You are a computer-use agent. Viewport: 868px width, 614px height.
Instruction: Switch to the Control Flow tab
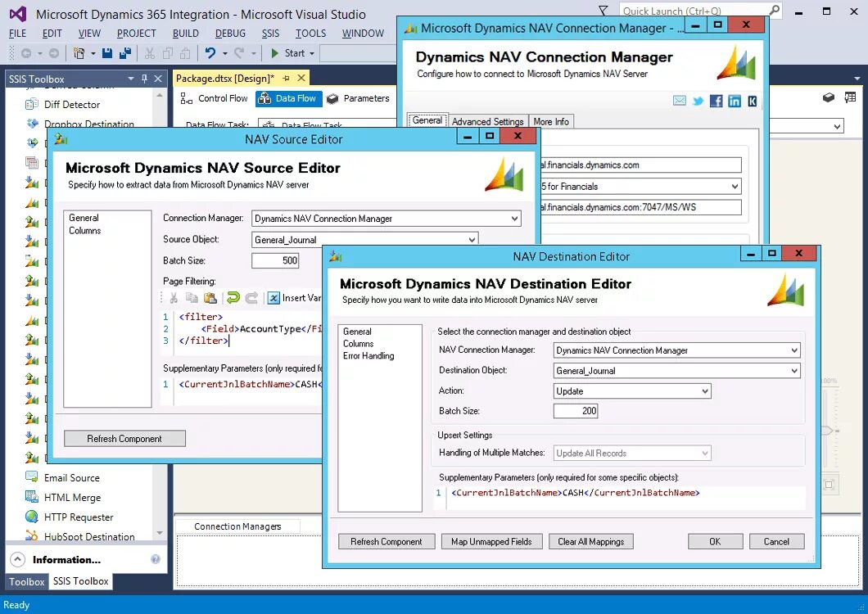point(215,98)
